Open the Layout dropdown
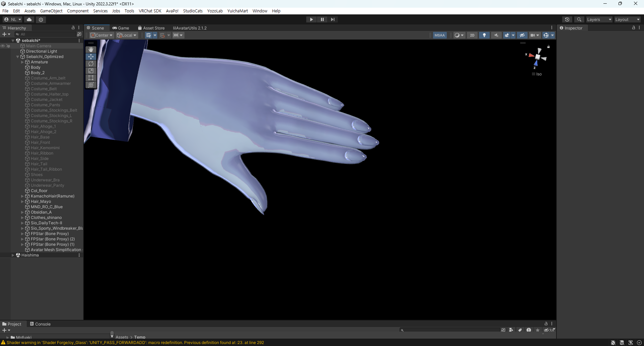 click(628, 19)
